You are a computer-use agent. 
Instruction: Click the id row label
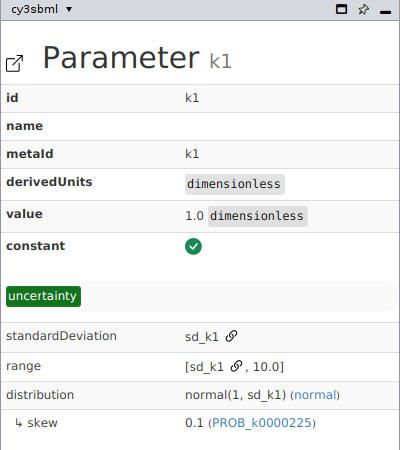pyautogui.click(x=12, y=98)
